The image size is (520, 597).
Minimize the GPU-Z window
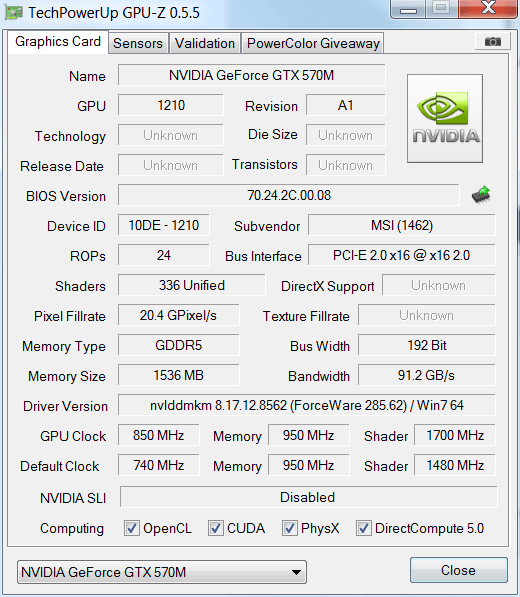pyautogui.click(x=408, y=9)
